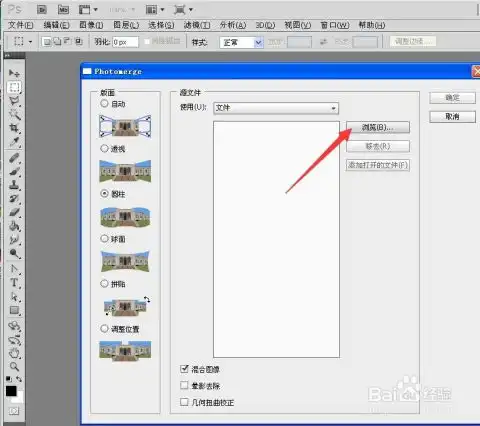
Task: Open the 图像(I) menu
Action: (91, 25)
